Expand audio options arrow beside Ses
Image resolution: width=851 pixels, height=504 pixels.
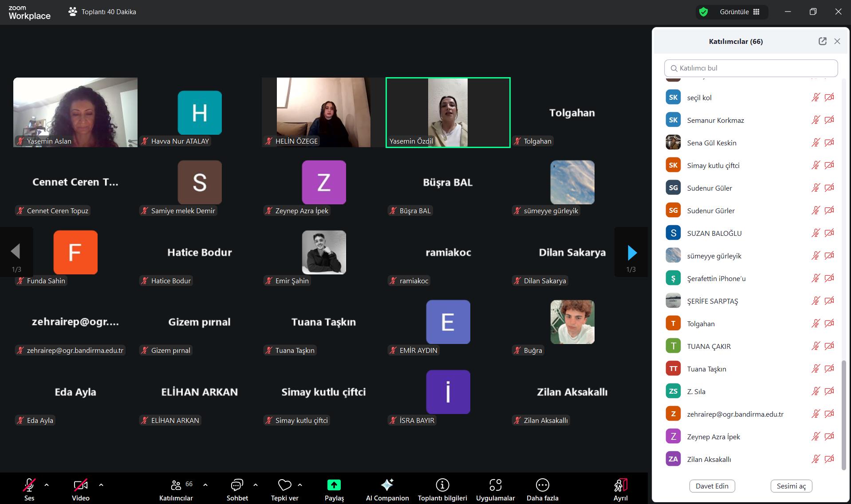click(x=47, y=485)
